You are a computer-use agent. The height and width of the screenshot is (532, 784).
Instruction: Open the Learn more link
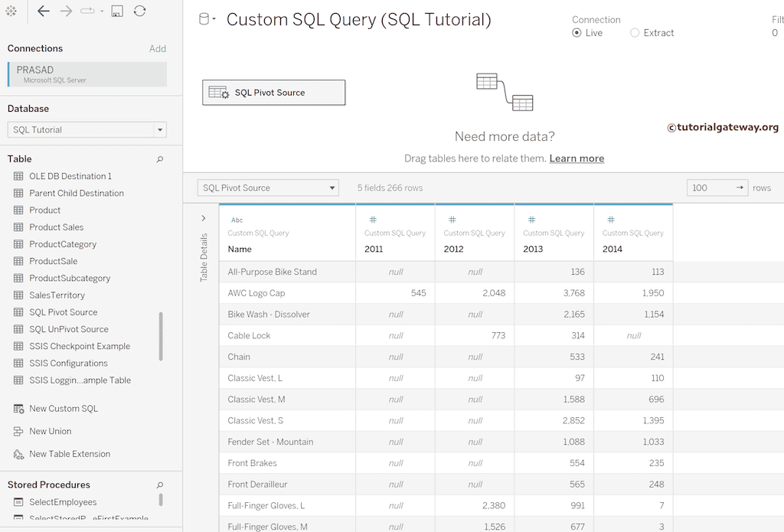(577, 158)
